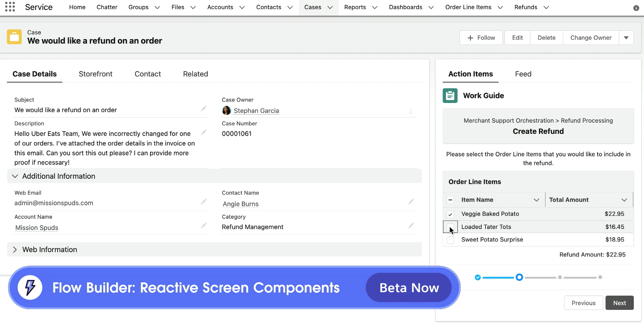
Task: Click change Case Owner icon
Action: coord(411,111)
